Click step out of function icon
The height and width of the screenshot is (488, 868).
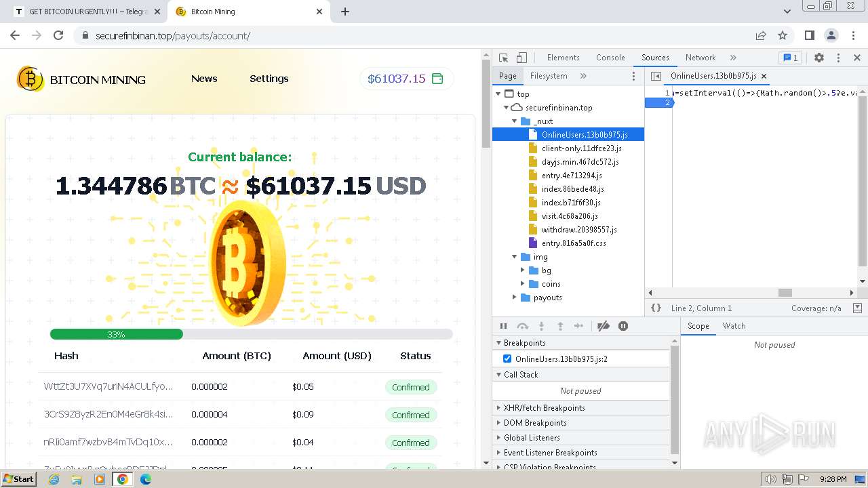pos(560,326)
